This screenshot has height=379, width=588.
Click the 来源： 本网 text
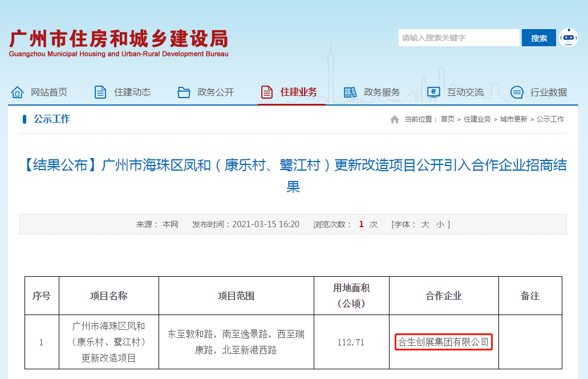[x=157, y=224]
